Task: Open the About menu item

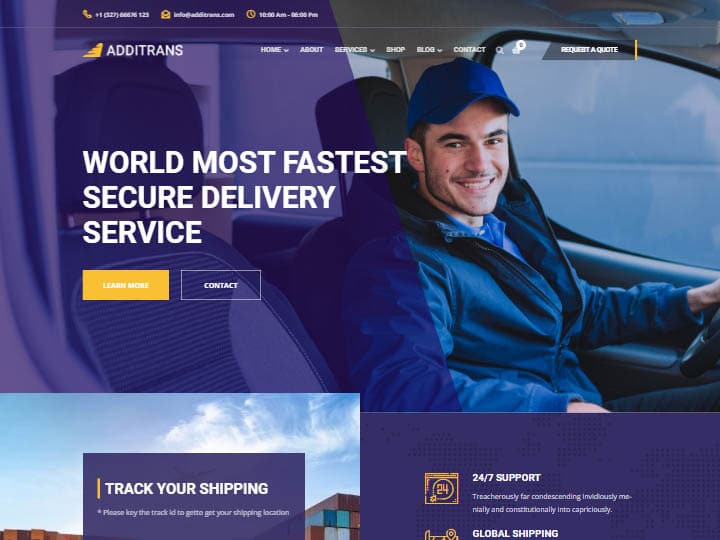Action: pos(311,50)
